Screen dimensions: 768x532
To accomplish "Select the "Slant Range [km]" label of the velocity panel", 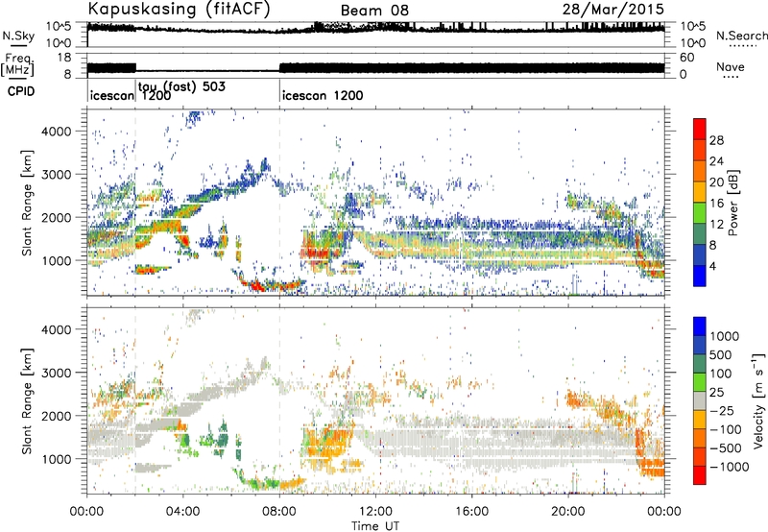I will point(27,401).
